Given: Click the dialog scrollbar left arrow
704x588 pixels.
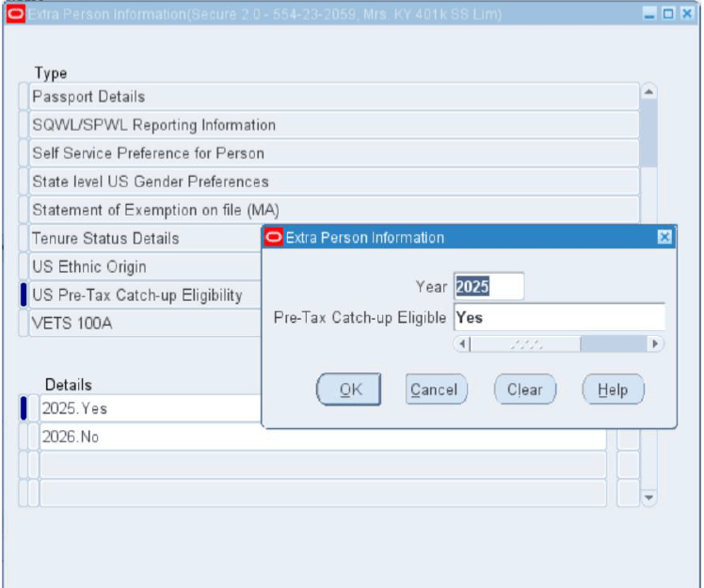Looking at the screenshot, I should pos(461,344).
